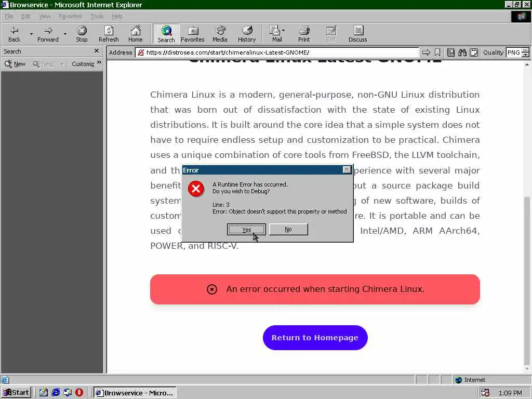Open the View menu
Image resolution: width=532 pixels, height=399 pixels.
45,16
